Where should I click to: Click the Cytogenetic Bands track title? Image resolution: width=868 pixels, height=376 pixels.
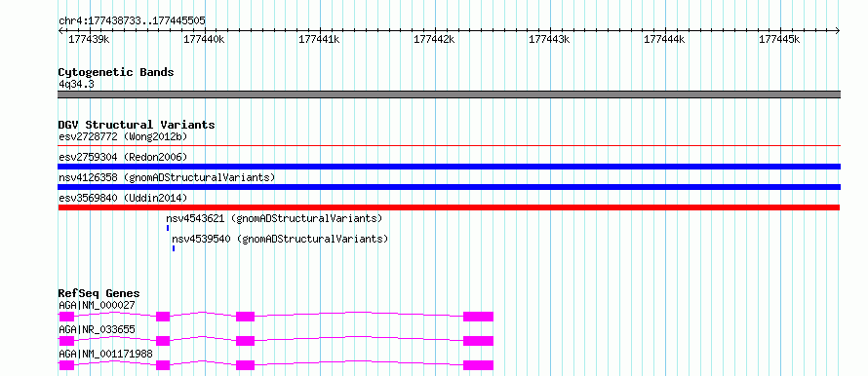tap(116, 72)
